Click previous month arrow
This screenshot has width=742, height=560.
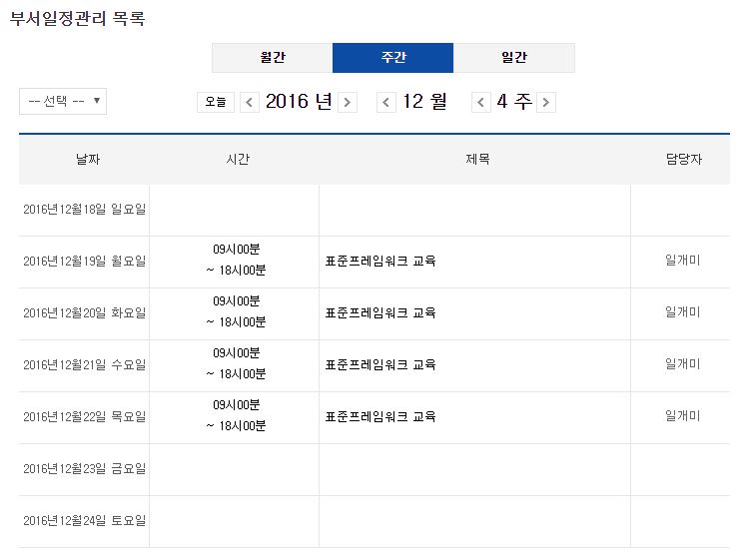[386, 102]
